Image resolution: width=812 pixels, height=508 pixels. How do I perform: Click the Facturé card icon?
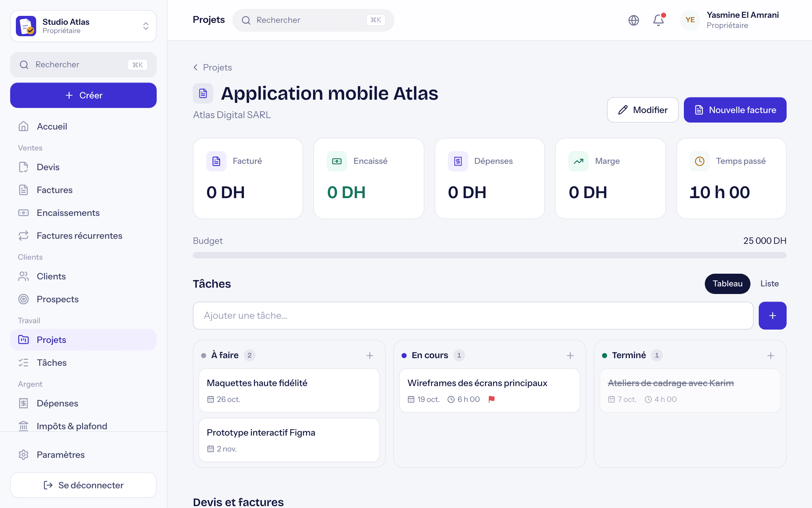tap(216, 161)
